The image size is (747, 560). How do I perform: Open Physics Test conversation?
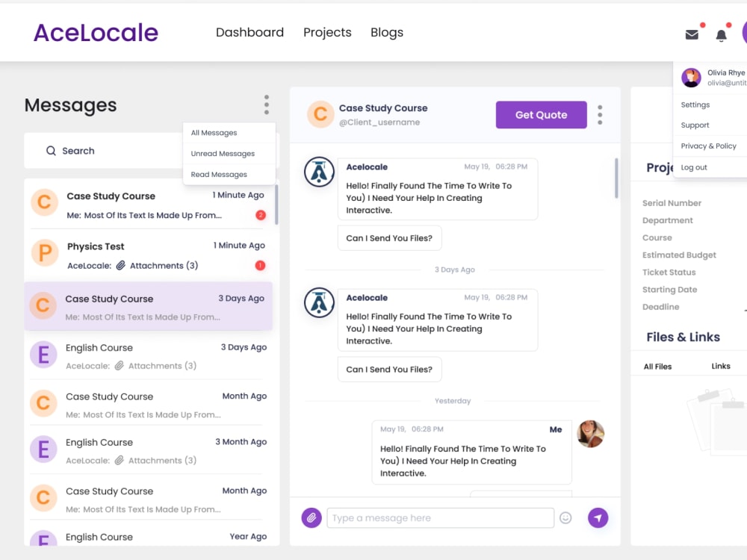pos(149,255)
